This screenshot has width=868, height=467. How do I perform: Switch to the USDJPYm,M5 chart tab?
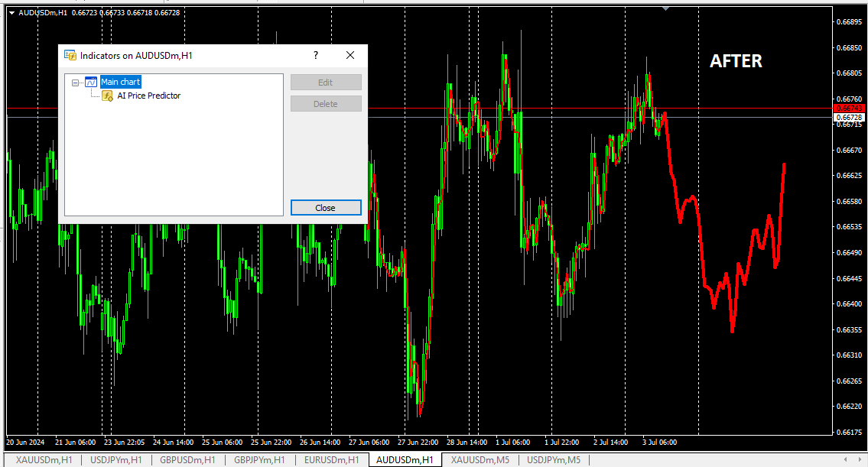tap(554, 459)
